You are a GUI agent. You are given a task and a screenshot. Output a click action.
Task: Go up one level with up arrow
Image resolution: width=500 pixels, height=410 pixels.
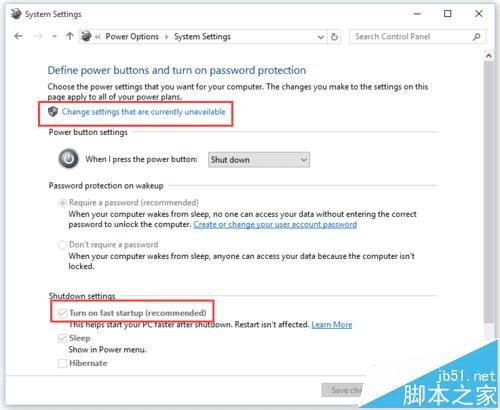click(x=70, y=36)
